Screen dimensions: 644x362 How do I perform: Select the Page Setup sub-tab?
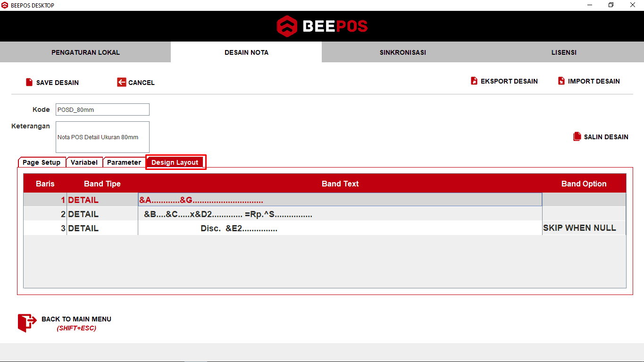[x=42, y=162]
